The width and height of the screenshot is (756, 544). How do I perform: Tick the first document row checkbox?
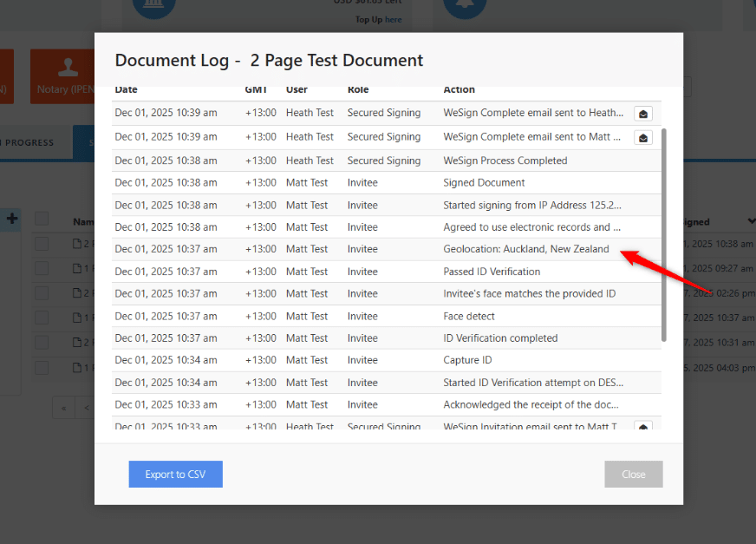point(42,245)
